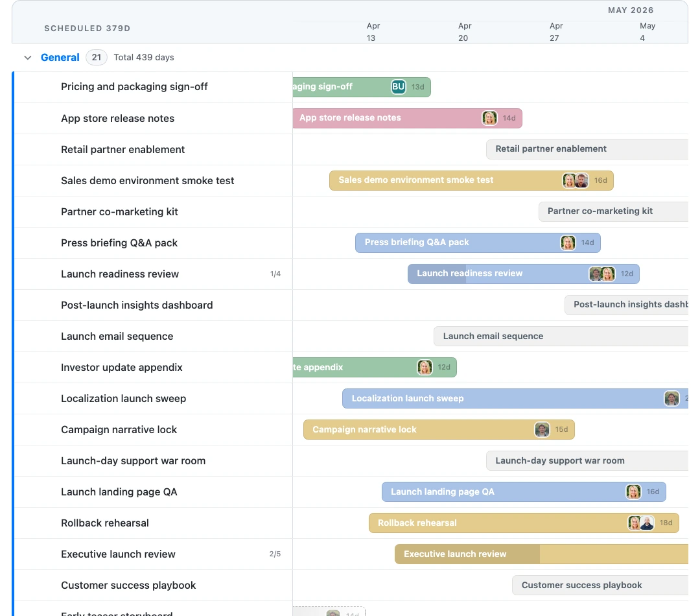This screenshot has height=616, width=700.
Task: Click the Apr 20 date header
Action: [464, 32]
